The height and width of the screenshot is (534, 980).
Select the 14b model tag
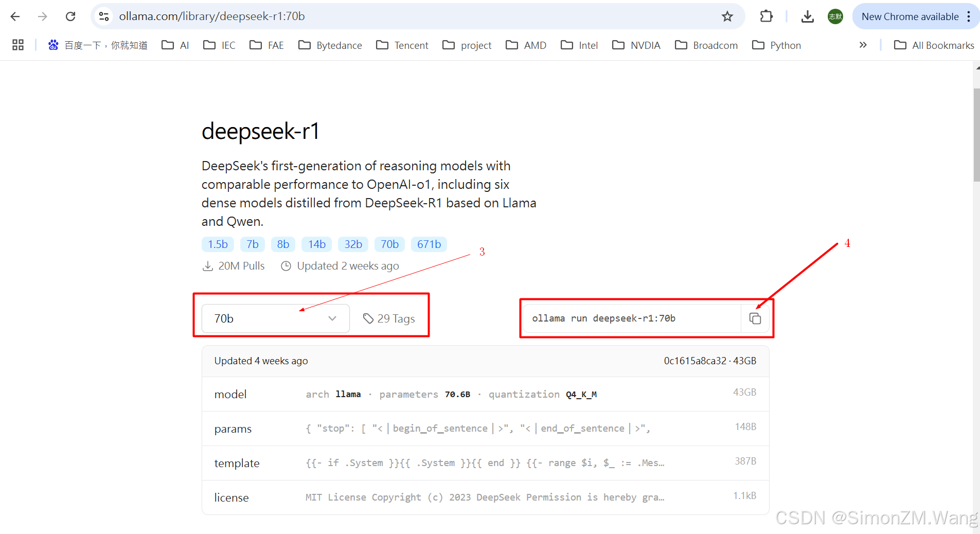tap(317, 244)
